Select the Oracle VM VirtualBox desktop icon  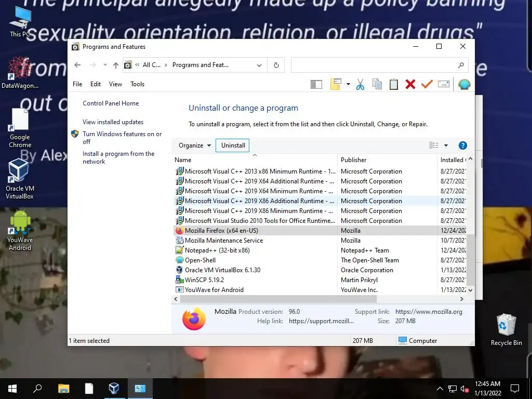(x=20, y=179)
